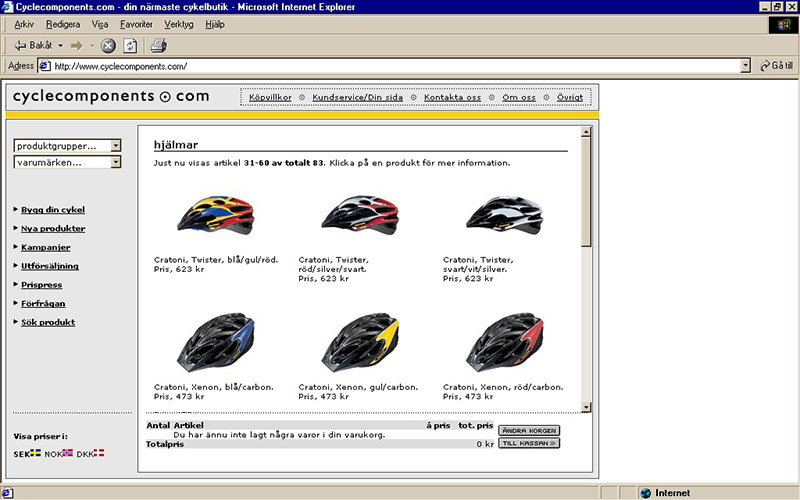Image resolution: width=800 pixels, height=500 pixels.
Task: Open address bar dropdown arrow
Action: [745, 66]
